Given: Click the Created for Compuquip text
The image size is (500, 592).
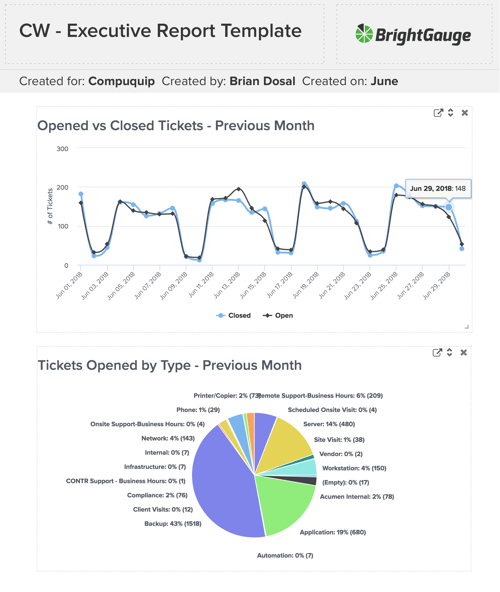Looking at the screenshot, I should pyautogui.click(x=87, y=81).
